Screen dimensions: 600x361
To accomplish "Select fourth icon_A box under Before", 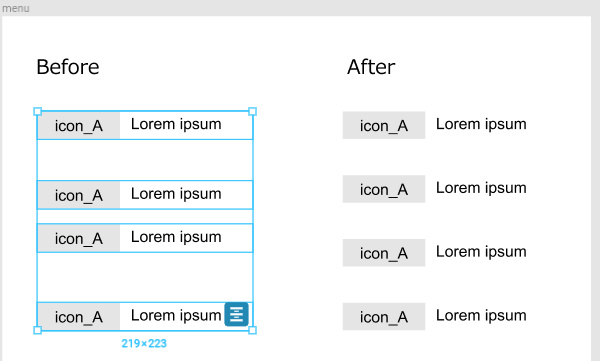I will [x=79, y=317].
